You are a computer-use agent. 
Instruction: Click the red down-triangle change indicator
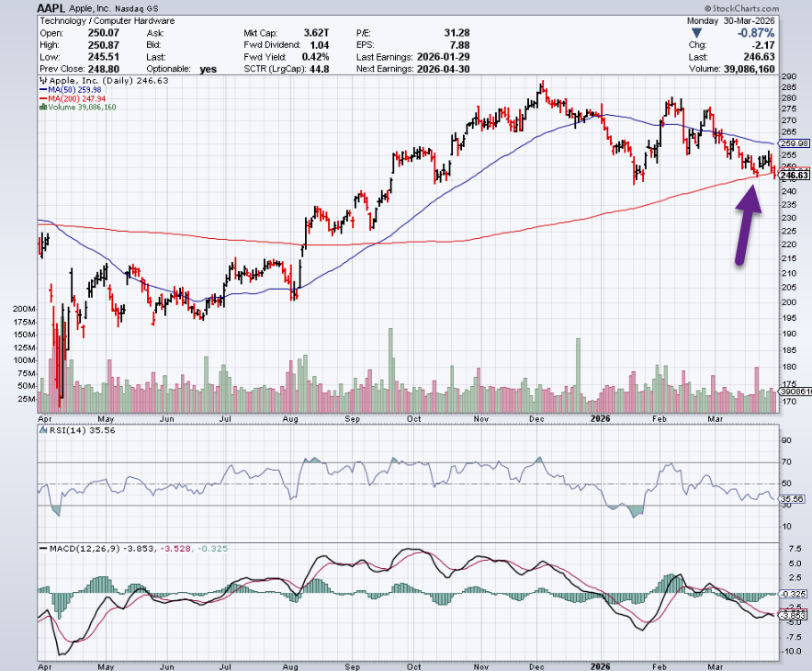coord(697,32)
